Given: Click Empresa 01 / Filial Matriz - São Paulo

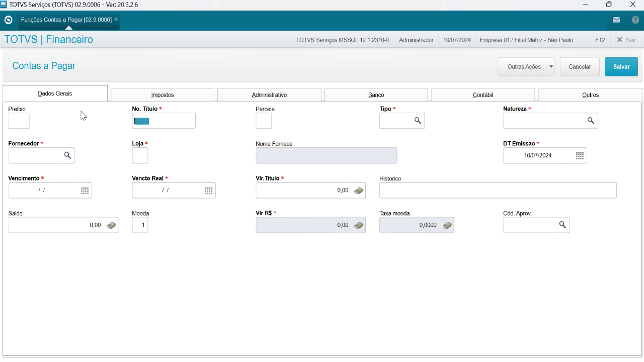Looking at the screenshot, I should [x=526, y=40].
